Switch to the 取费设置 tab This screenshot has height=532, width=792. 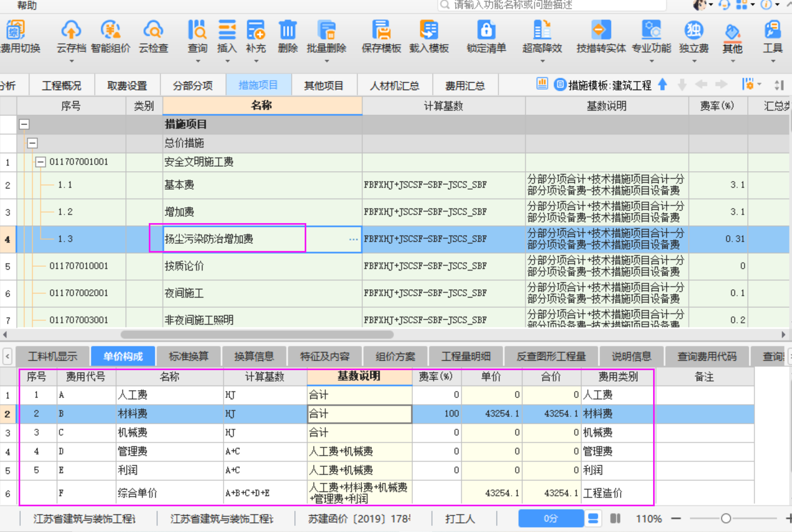[x=127, y=86]
